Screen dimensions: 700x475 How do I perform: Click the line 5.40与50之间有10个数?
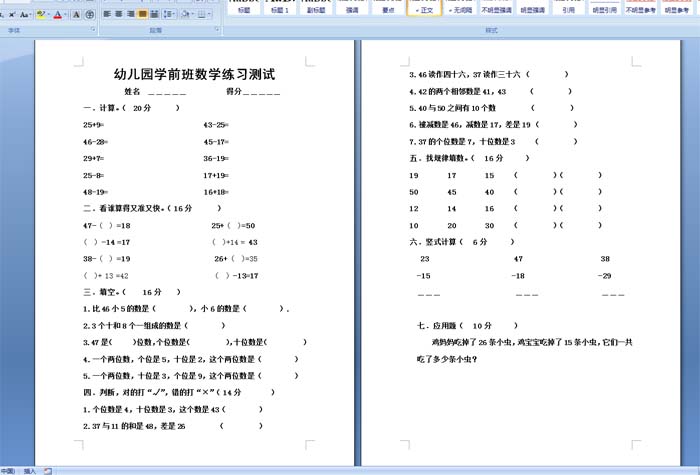coord(492,108)
